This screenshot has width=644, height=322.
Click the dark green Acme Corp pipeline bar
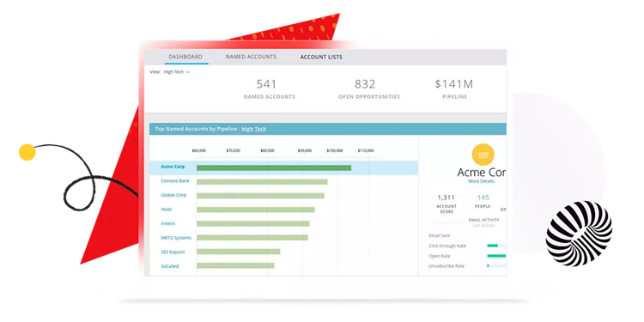point(274,167)
